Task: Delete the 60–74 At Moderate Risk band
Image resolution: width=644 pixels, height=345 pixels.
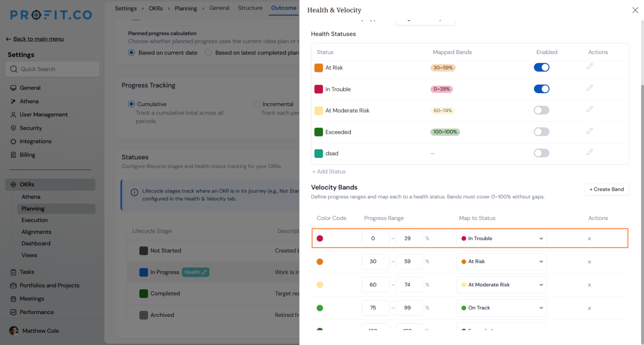Action: pyautogui.click(x=589, y=285)
